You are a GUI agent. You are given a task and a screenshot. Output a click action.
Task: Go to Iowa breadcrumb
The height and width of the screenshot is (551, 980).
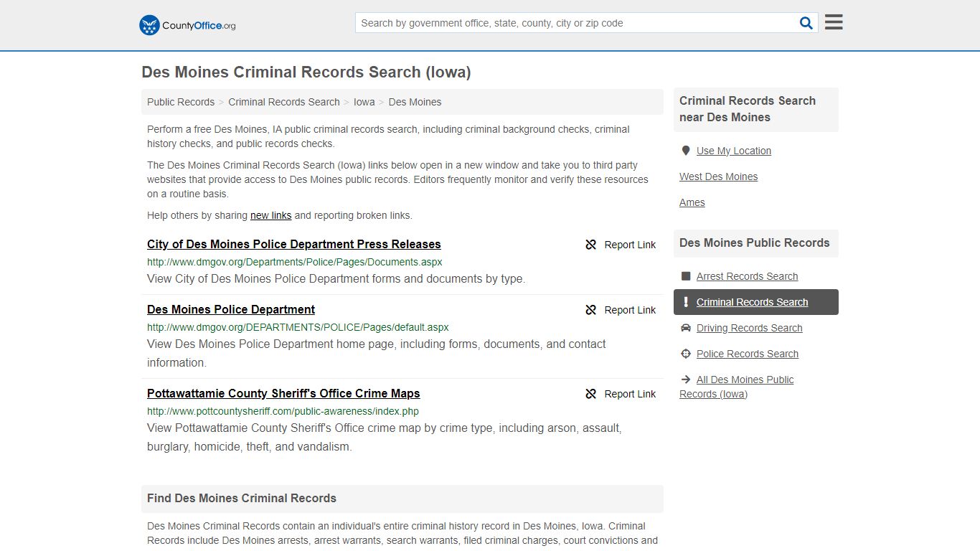(x=364, y=102)
